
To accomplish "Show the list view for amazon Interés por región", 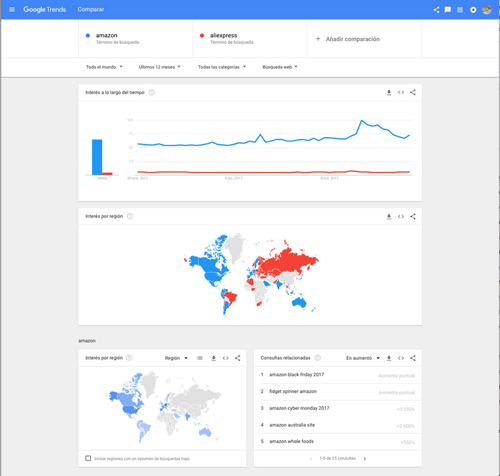I will 199,358.
